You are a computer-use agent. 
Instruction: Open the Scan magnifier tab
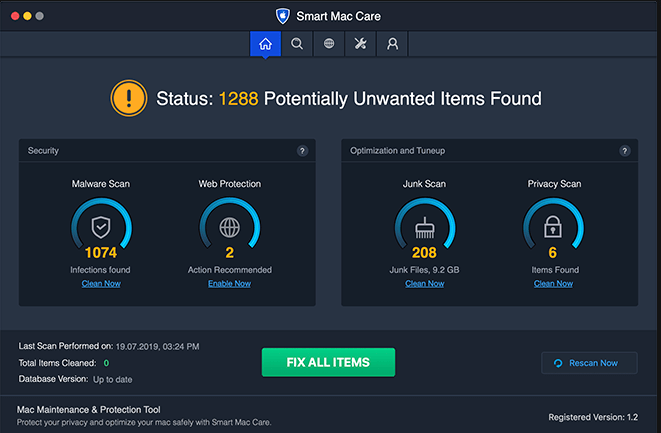click(297, 43)
